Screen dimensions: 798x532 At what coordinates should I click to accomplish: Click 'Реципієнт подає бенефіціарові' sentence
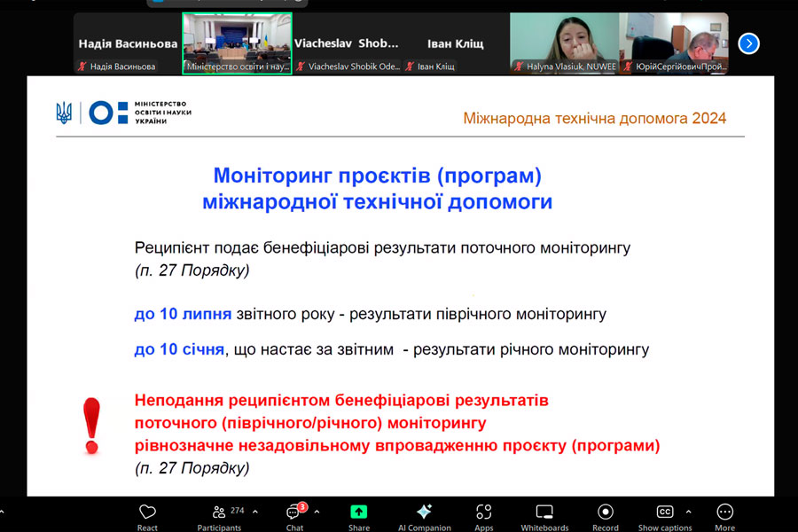point(382,248)
